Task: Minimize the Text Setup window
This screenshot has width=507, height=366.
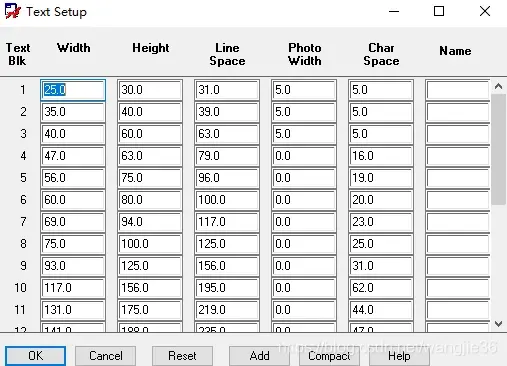Action: pos(394,11)
